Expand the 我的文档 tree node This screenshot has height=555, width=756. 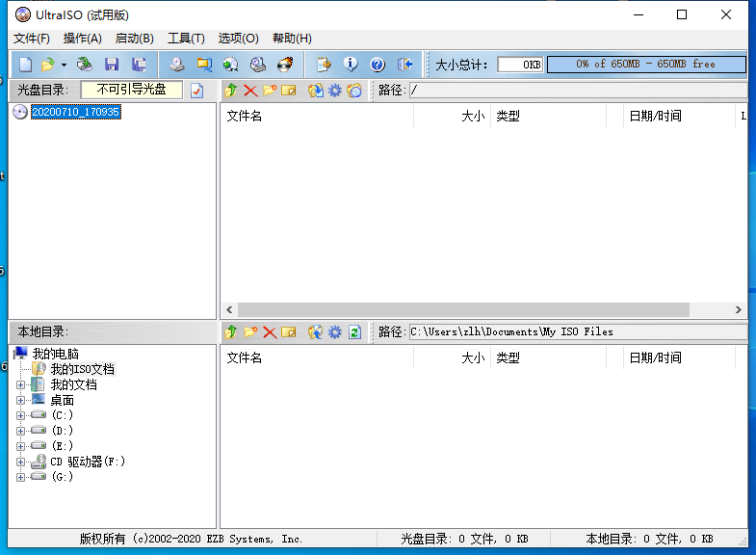coord(20,384)
